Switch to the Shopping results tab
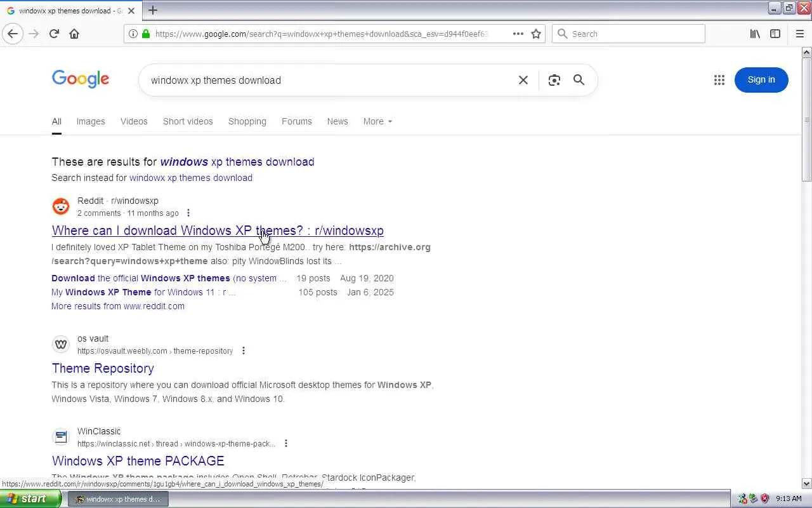 (x=247, y=121)
